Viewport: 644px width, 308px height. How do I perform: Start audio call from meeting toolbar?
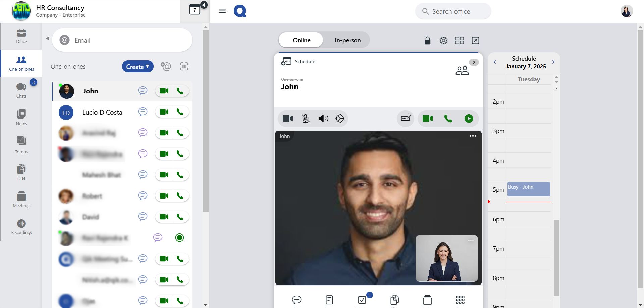click(x=448, y=118)
